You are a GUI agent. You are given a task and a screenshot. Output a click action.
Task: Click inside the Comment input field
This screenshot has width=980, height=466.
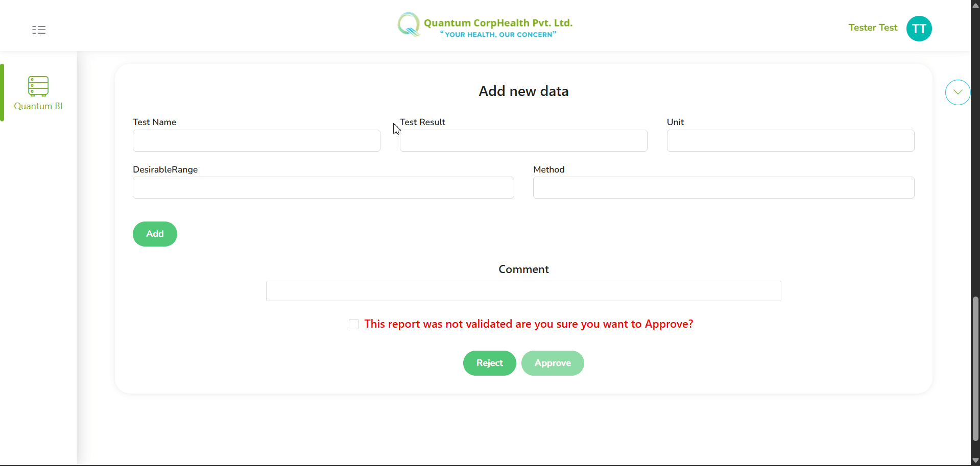523,290
